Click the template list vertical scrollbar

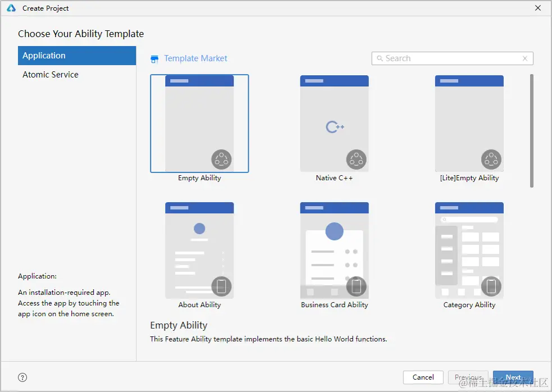pyautogui.click(x=532, y=131)
